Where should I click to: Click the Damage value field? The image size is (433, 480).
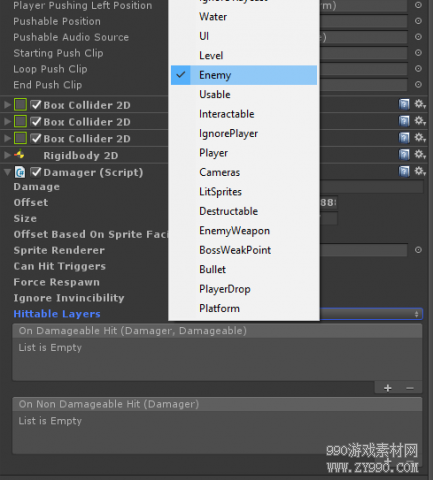click(371, 187)
